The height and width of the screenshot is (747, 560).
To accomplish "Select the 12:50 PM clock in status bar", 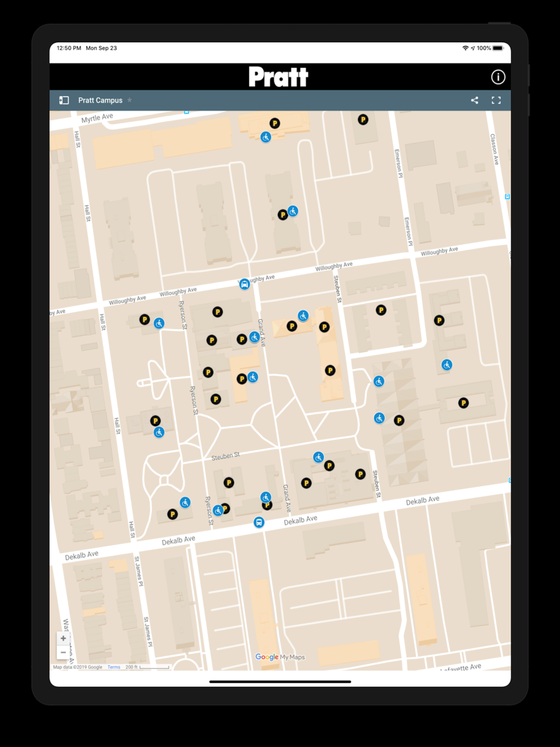I will tap(69, 48).
